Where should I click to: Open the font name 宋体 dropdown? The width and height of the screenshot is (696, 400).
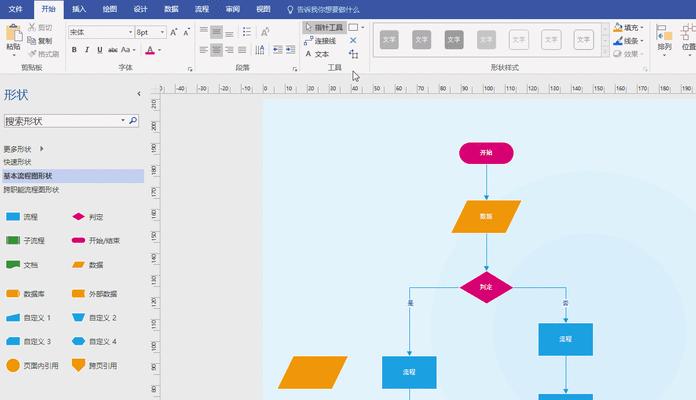pyautogui.click(x=130, y=32)
